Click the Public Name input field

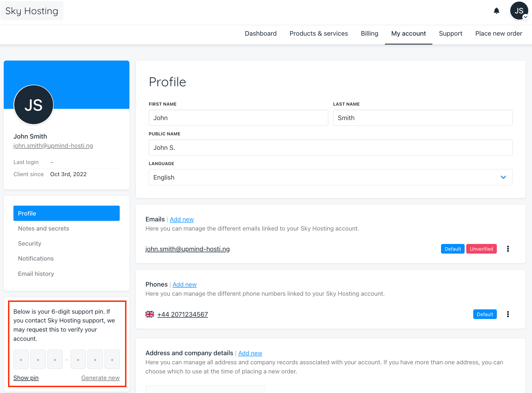(x=330, y=147)
